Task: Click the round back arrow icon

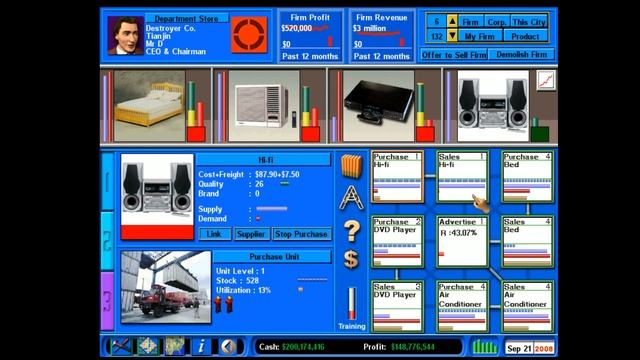Action: [x=228, y=347]
